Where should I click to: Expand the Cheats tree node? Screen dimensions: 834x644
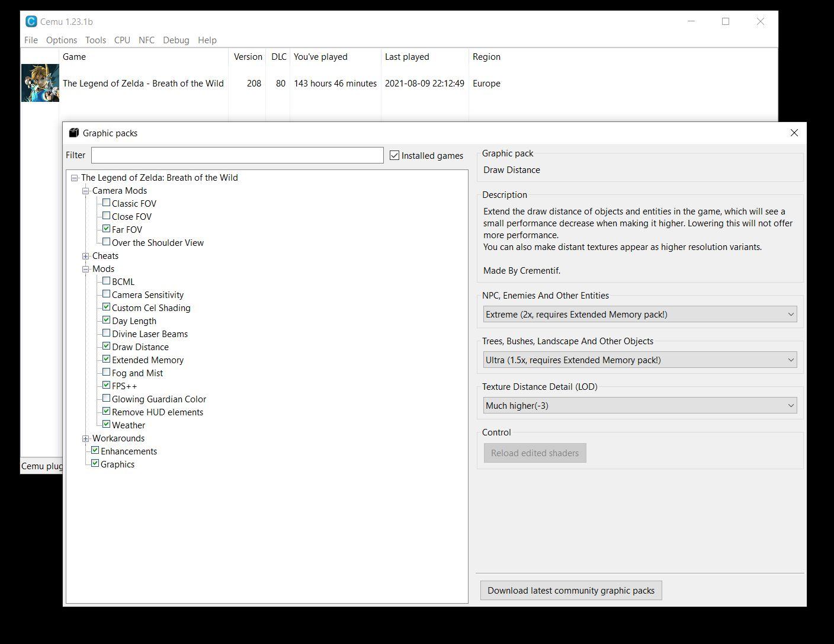pos(85,256)
